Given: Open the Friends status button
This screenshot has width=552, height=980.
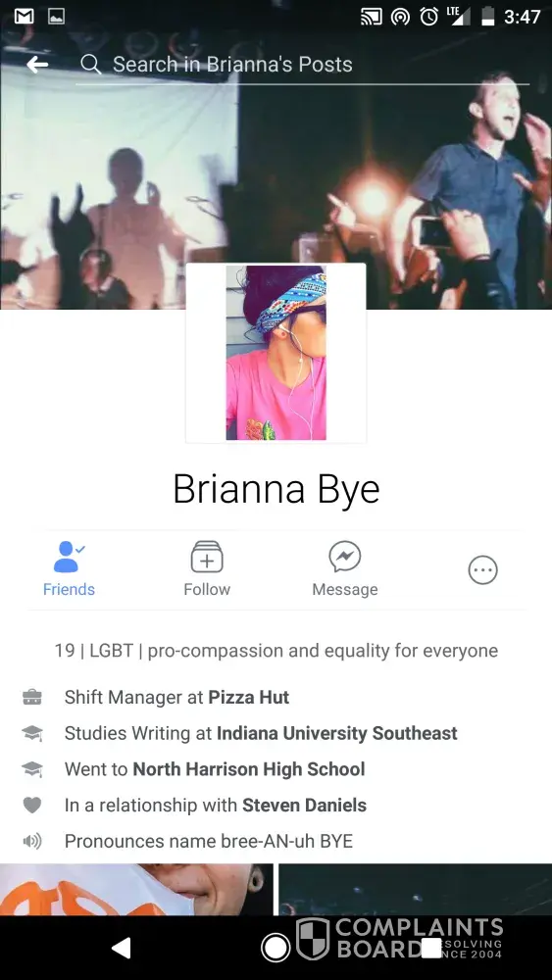Looking at the screenshot, I should (x=69, y=569).
